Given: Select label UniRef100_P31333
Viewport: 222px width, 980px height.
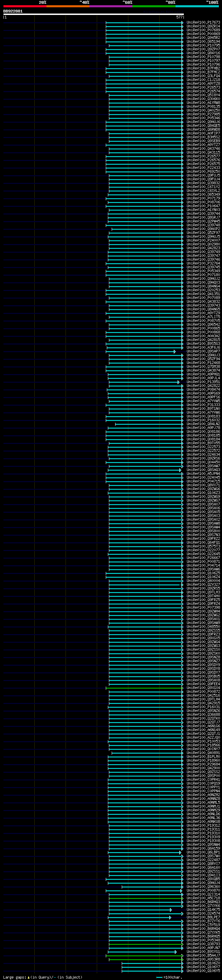Looking at the screenshot, I should click(203, 405).
